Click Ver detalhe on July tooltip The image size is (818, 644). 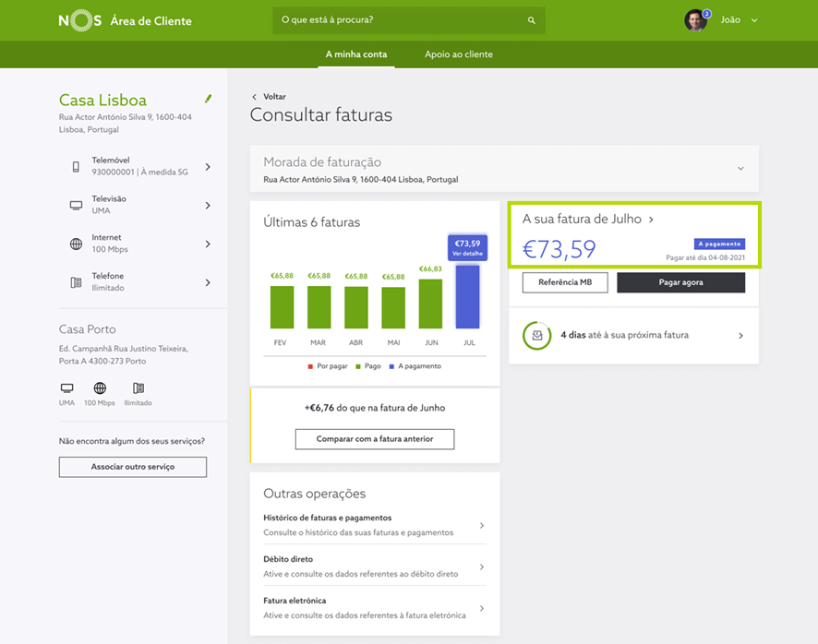[x=467, y=254]
